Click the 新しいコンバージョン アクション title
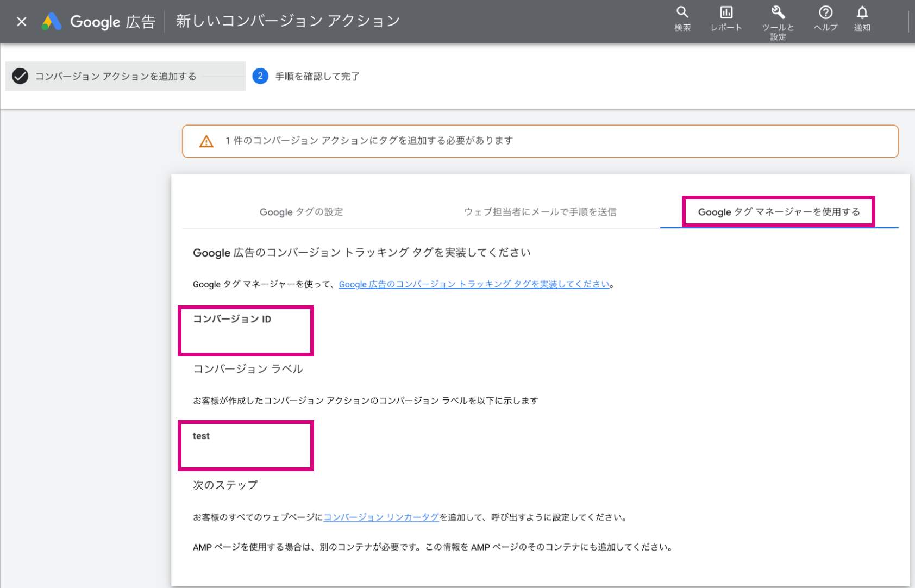 click(288, 21)
